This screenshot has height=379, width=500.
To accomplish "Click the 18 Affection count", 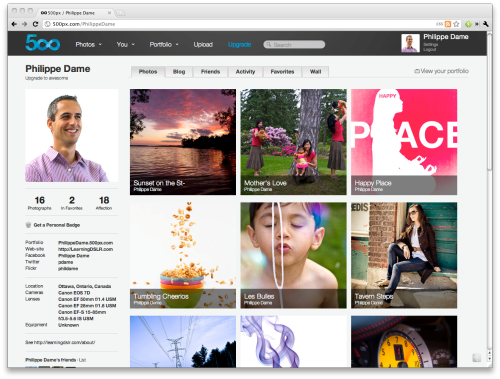I will 104,203.
